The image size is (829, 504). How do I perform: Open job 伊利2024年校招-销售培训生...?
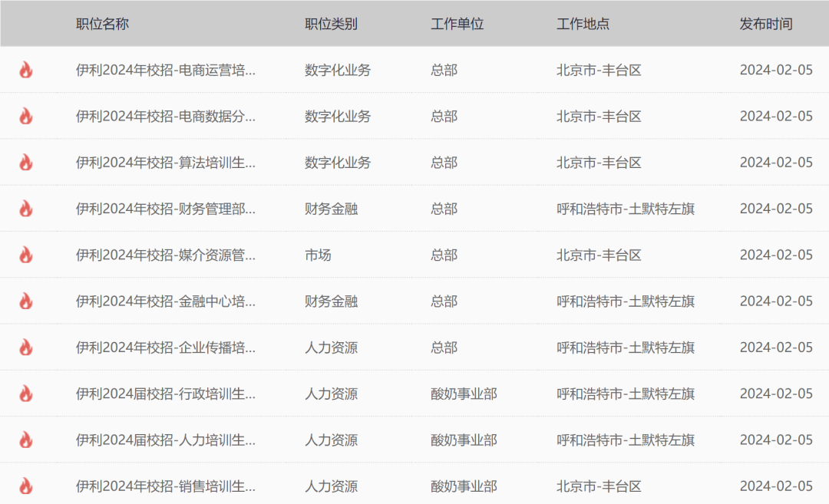click(166, 486)
